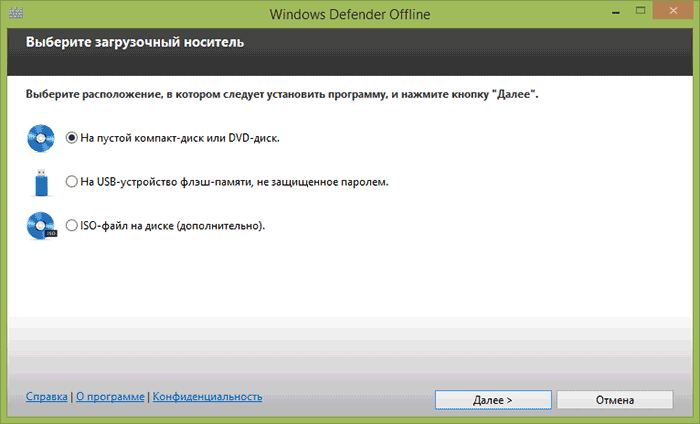Screen dimensions: 700x424
Task: Maximize the Windows Defender Offline window
Action: pyautogui.click(x=641, y=11)
